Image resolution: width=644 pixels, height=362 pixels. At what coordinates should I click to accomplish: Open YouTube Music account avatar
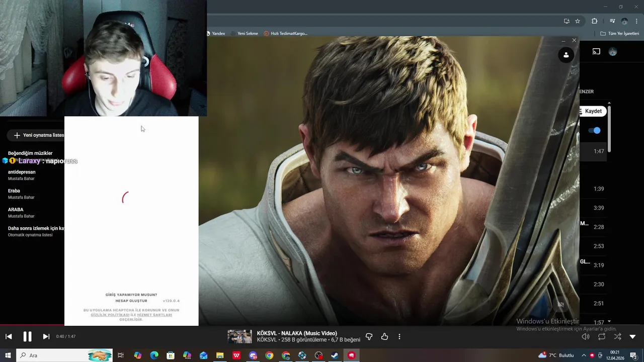(x=612, y=51)
